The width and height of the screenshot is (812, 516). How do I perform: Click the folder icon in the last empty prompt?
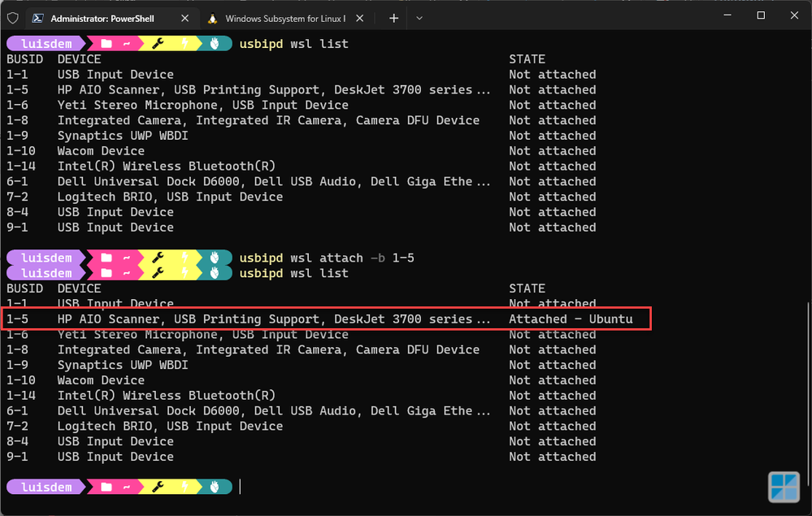(106, 487)
